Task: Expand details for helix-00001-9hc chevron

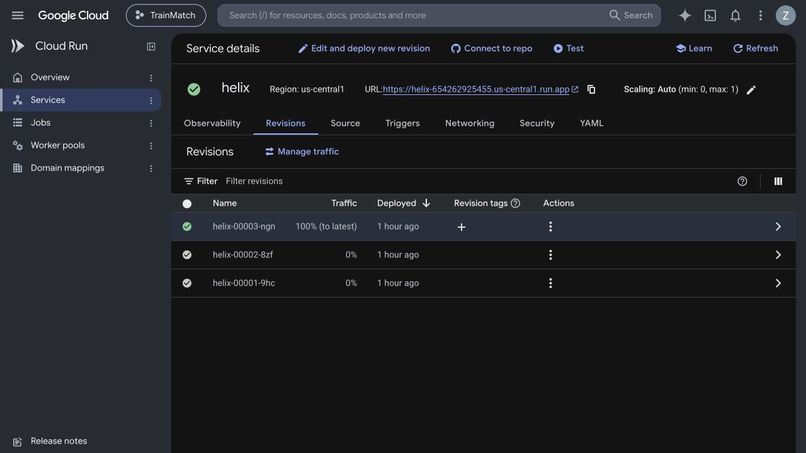Action: [x=778, y=283]
